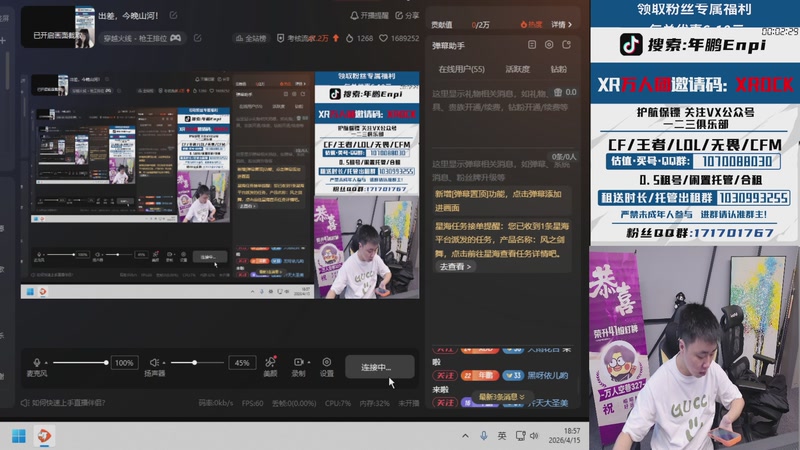This screenshot has height=450, width=800.
Task: Click the 贡献值 0/2万 counter
Action: pos(460,24)
